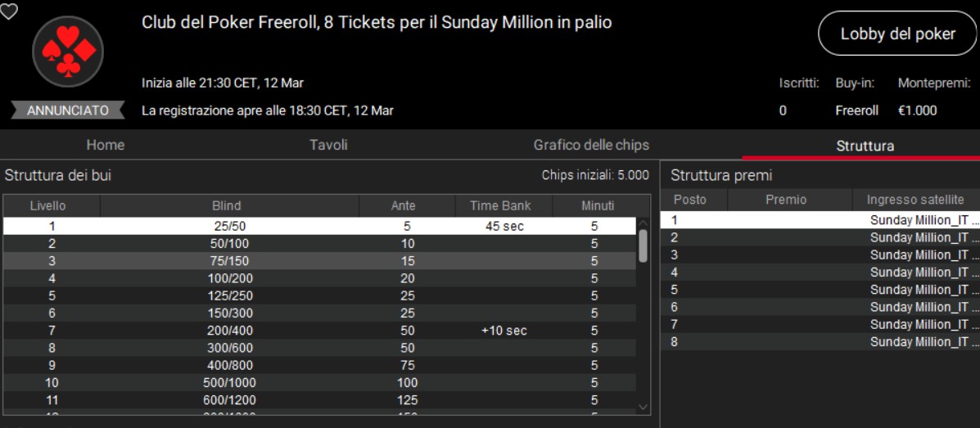Select eighth place prize row

[x=819, y=342]
